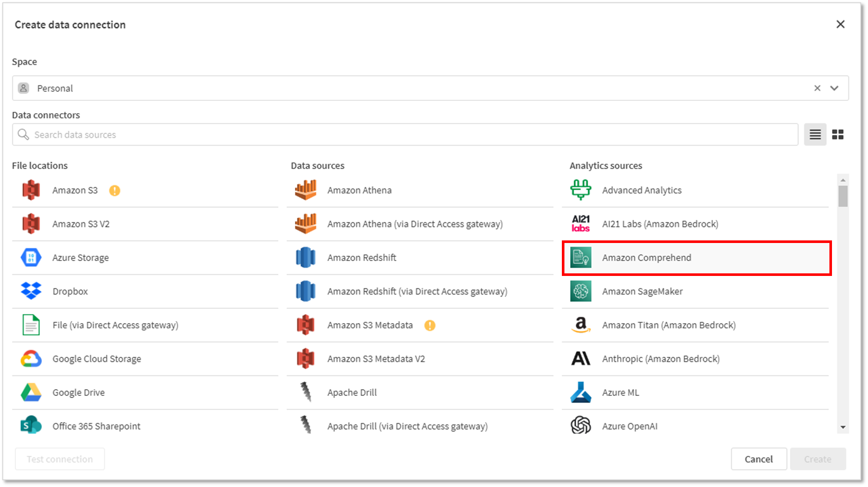Click the Amazon Athena icon
The image size is (868, 487).
click(x=306, y=190)
